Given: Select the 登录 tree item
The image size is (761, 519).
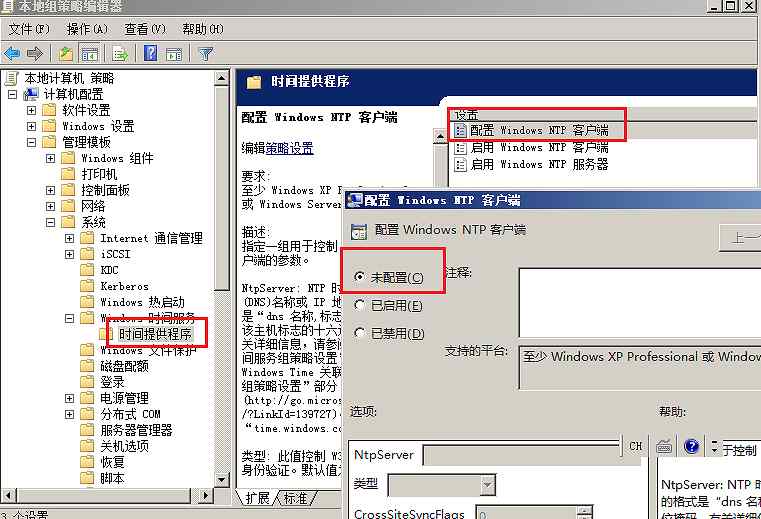Looking at the screenshot, I should click(112, 382).
